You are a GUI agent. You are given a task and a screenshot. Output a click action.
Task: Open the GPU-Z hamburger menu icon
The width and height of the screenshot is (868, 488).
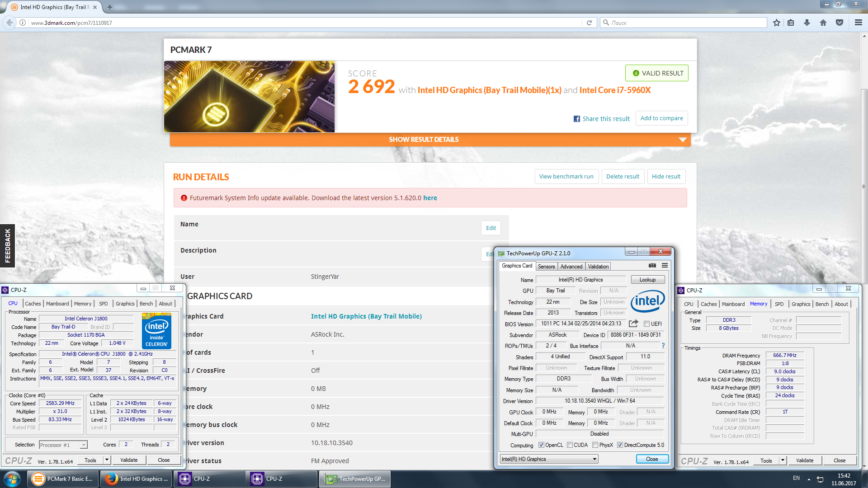(x=665, y=266)
